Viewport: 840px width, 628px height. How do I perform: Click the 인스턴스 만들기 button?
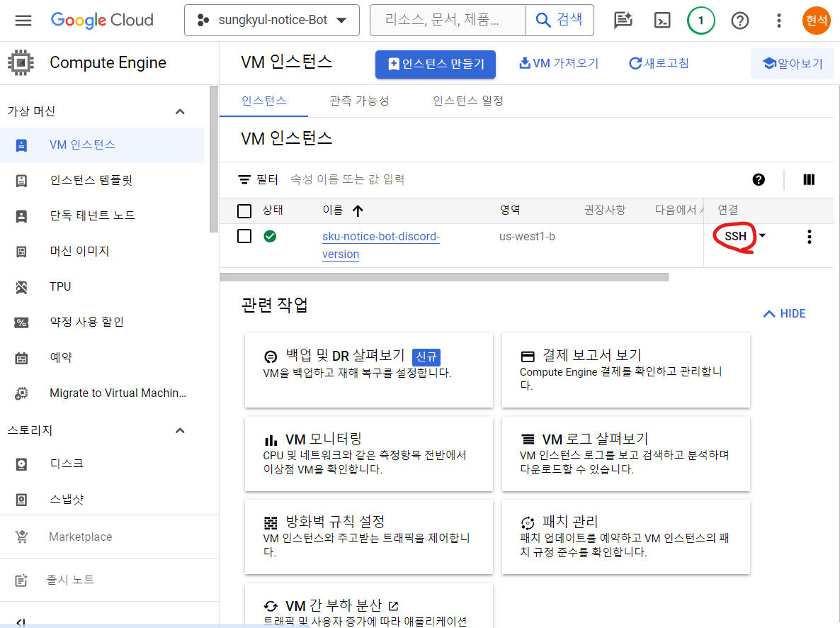click(435, 65)
